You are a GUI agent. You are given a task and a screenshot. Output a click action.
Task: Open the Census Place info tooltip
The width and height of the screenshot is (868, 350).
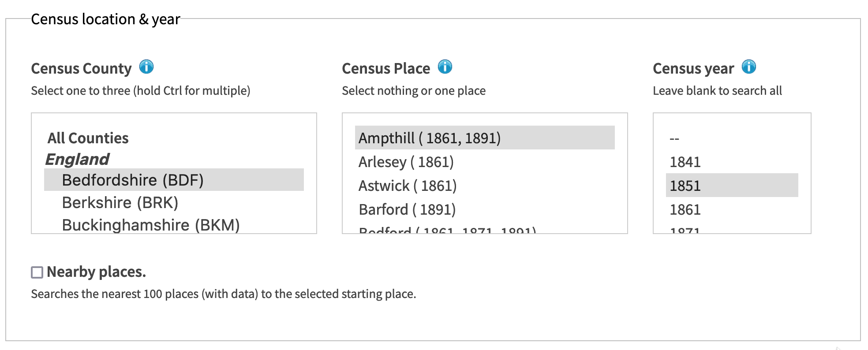pyautogui.click(x=445, y=67)
